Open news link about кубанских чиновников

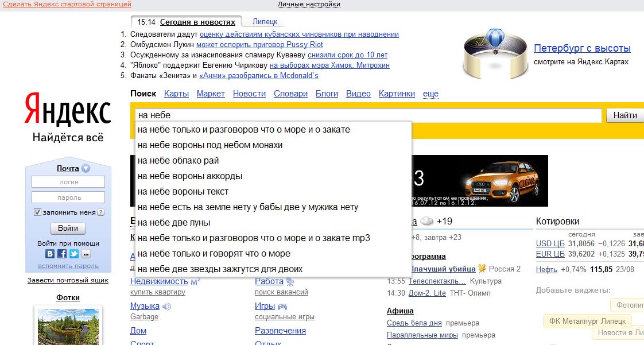299,34
